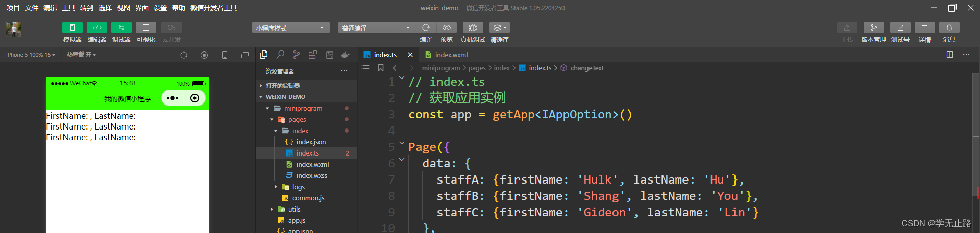Open the explorer files icon

264,55
